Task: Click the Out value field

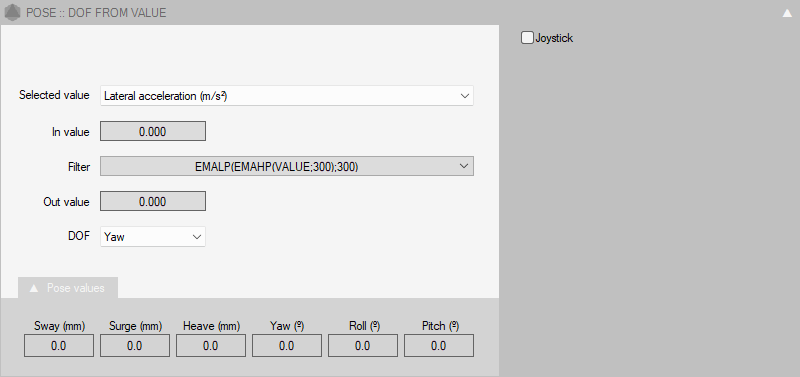Action: click(x=153, y=202)
